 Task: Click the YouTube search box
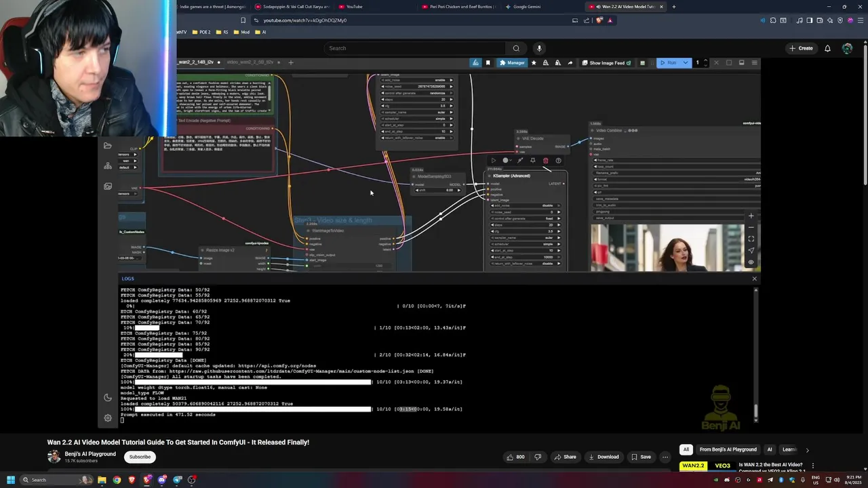(415, 48)
